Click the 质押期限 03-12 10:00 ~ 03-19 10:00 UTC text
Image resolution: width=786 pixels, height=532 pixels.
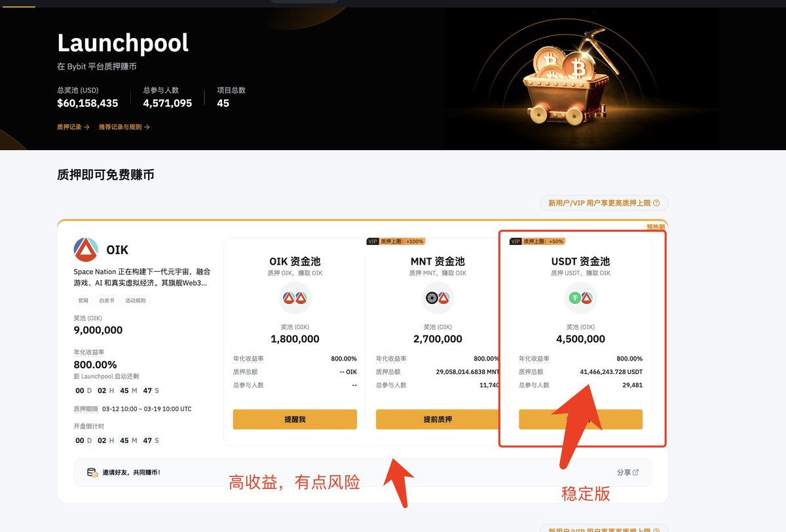click(x=132, y=409)
